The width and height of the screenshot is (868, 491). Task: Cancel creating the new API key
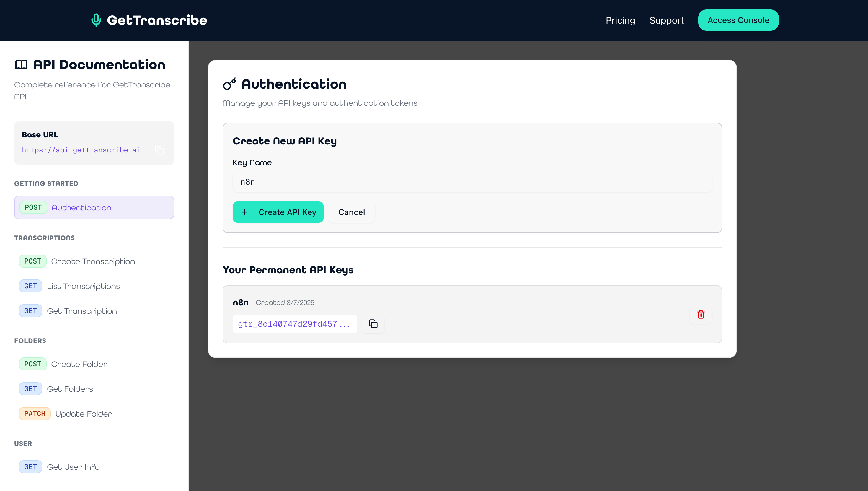coord(351,212)
